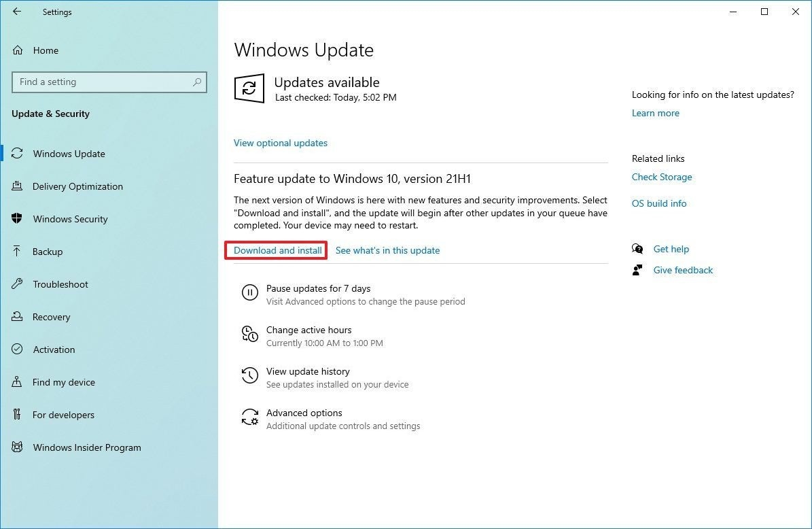This screenshot has width=812, height=529.
Task: Click the Change active hours clock icon
Action: tap(249, 334)
